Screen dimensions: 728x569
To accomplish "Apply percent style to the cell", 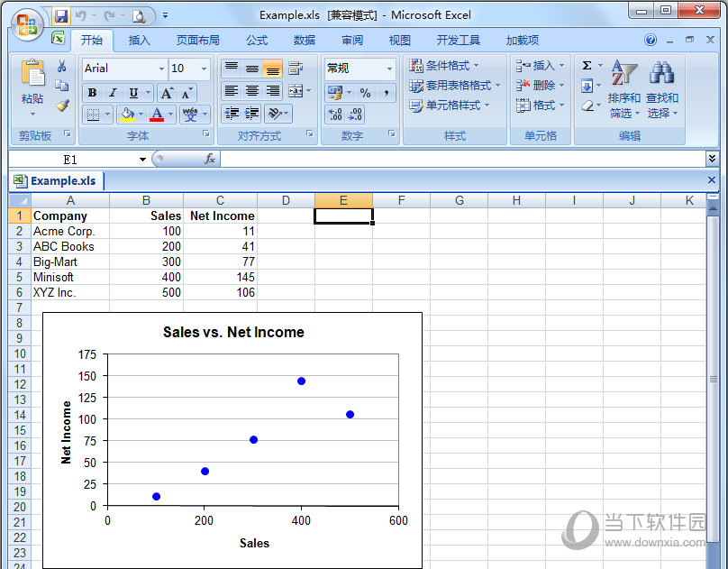I will pos(365,93).
